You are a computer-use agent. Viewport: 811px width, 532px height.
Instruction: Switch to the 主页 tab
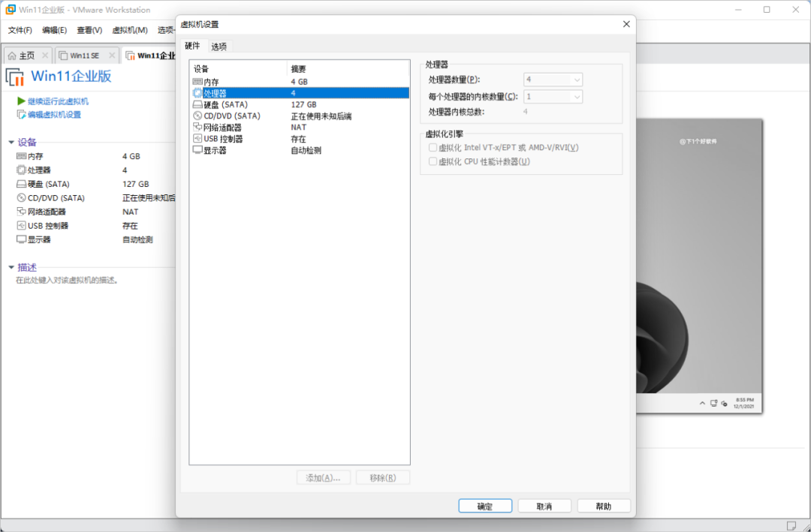click(27, 56)
